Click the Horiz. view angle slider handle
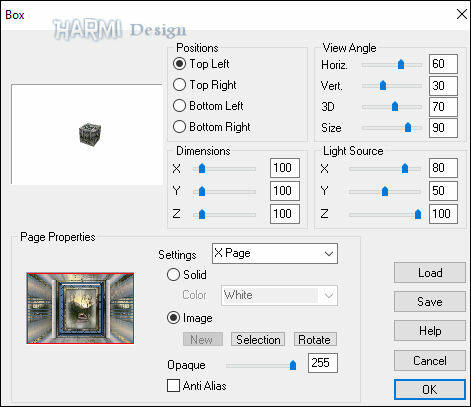 [401, 64]
